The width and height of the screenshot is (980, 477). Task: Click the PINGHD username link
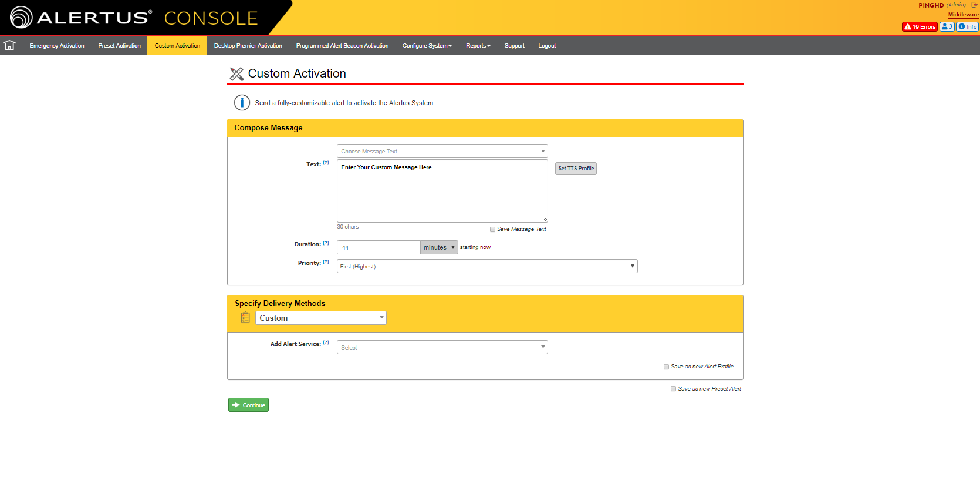tap(931, 5)
